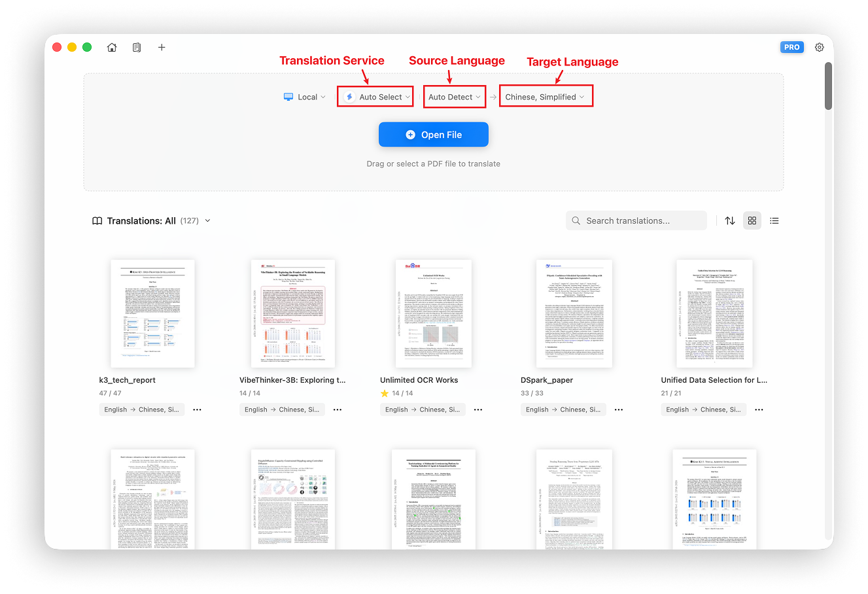Viewport: 868px width, 594px height.
Task: Open more options for VibeThinker-3B
Action: pyautogui.click(x=338, y=410)
